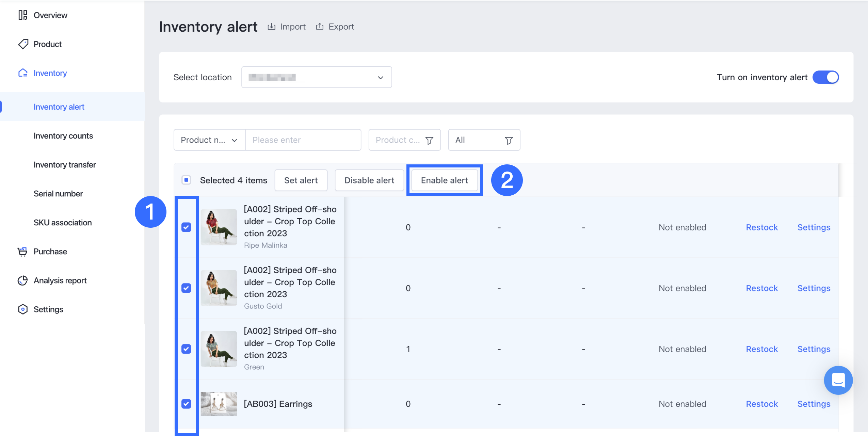Click the Please enter search field

point(303,140)
